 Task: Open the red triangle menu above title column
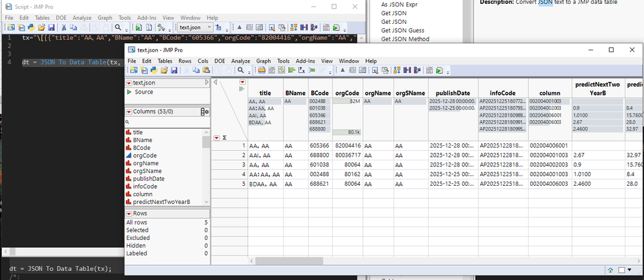[242, 82]
